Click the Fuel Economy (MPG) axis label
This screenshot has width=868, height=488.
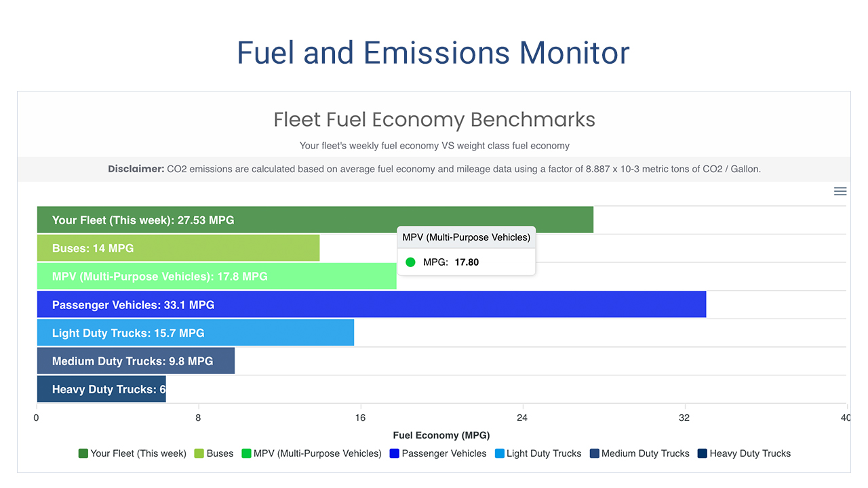441,435
